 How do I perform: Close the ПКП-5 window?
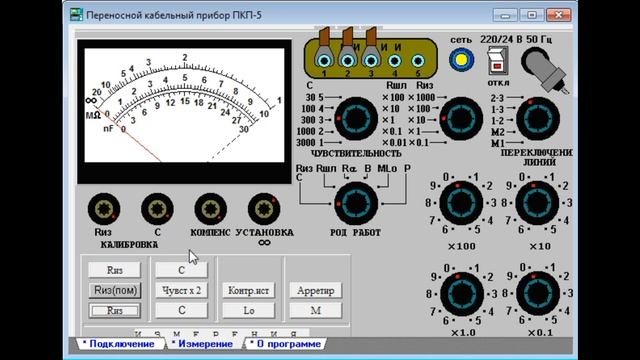pyautogui.click(x=558, y=15)
